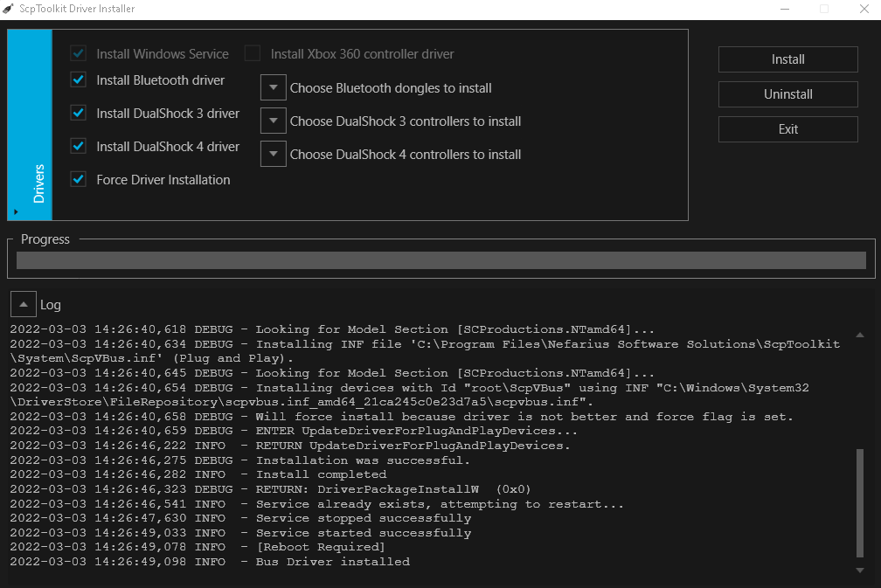Click log line 'Installation was successful.'

coord(239,460)
